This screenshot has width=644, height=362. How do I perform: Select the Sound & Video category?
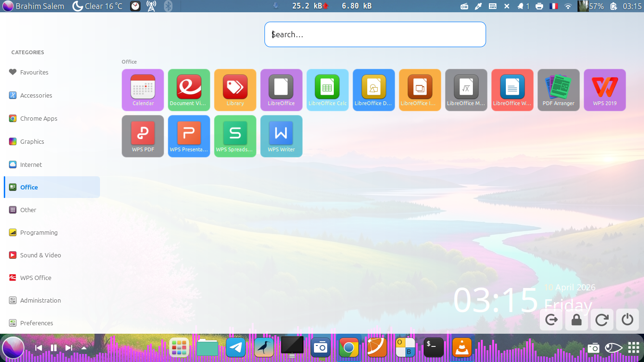pyautogui.click(x=52, y=255)
